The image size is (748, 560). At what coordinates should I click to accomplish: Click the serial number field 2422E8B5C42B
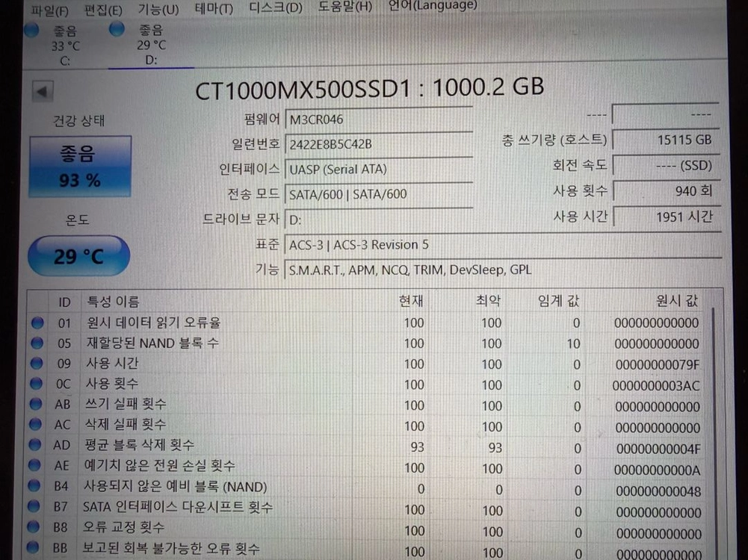tap(378, 144)
